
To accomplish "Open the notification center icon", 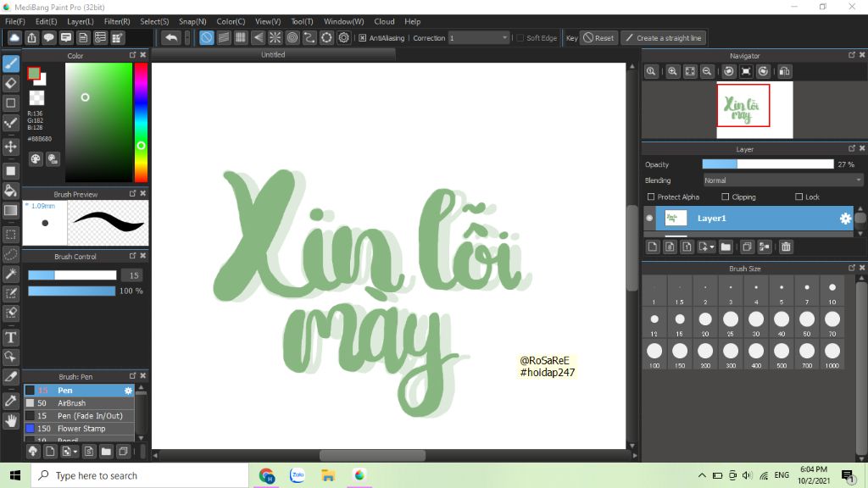I will point(849,476).
